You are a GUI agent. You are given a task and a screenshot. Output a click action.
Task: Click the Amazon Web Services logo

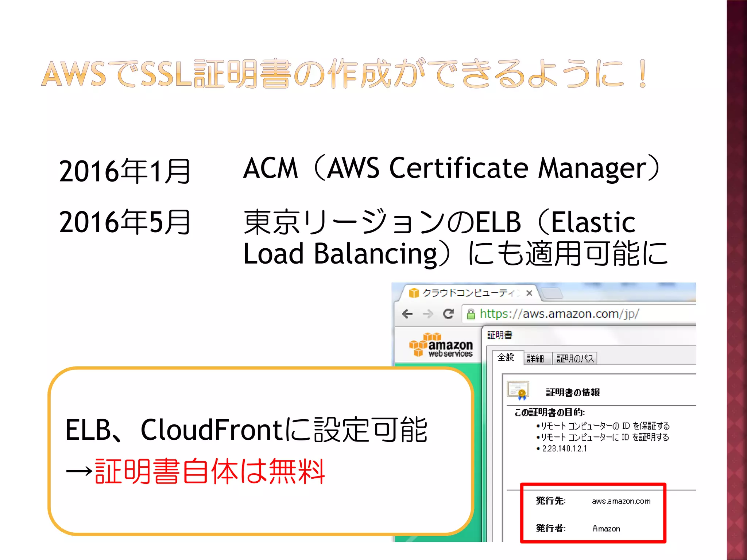tap(441, 345)
